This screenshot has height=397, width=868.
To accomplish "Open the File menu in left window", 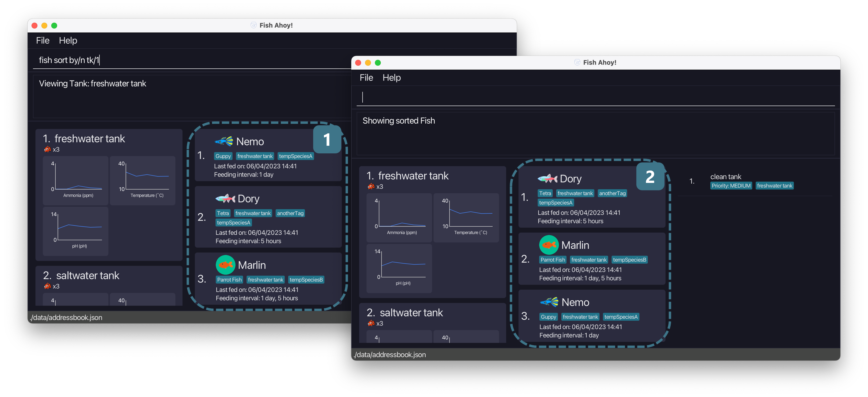I will (x=43, y=40).
